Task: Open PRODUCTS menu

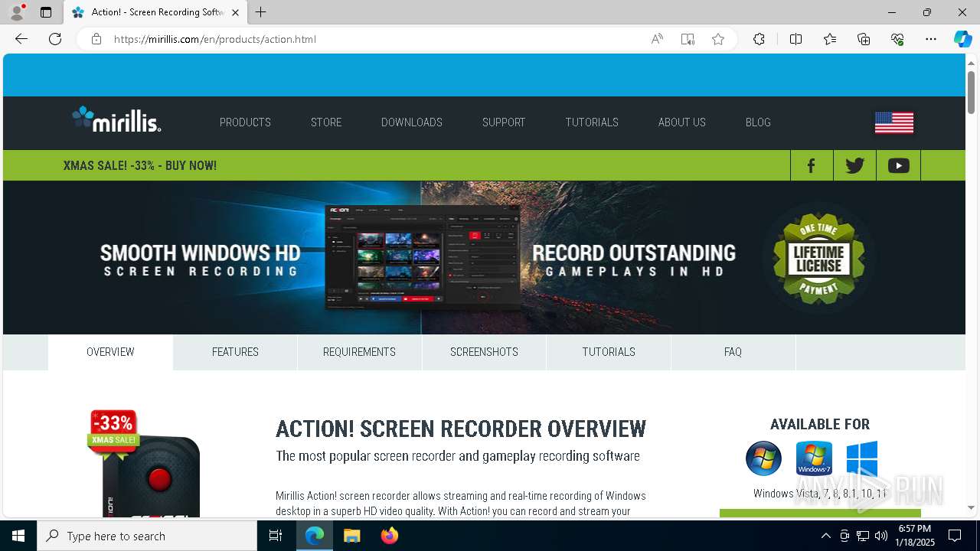Action: (245, 122)
